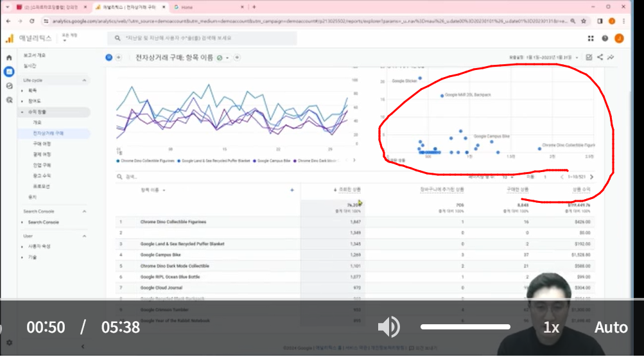Open 구매 여정 in the sidebar
Image resolution: width=644 pixels, height=357 pixels.
42,144
